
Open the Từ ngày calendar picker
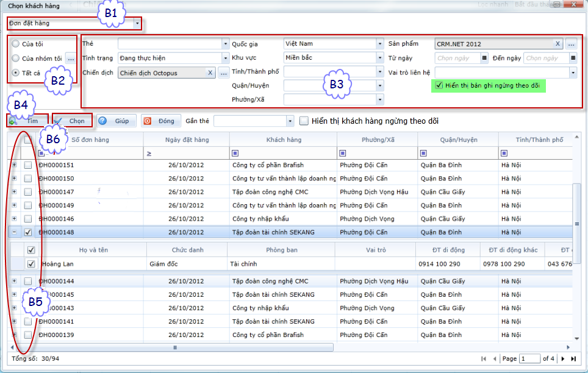tap(484, 59)
